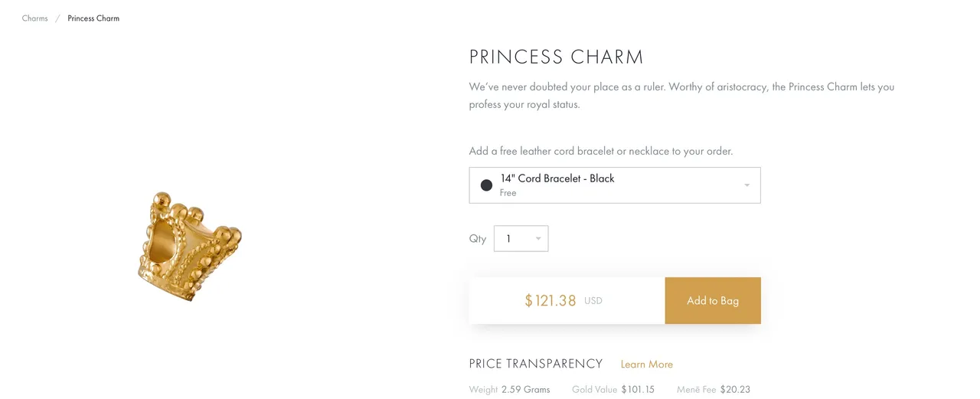Add the Princess Charm to bag
980x399 pixels.
click(x=713, y=300)
